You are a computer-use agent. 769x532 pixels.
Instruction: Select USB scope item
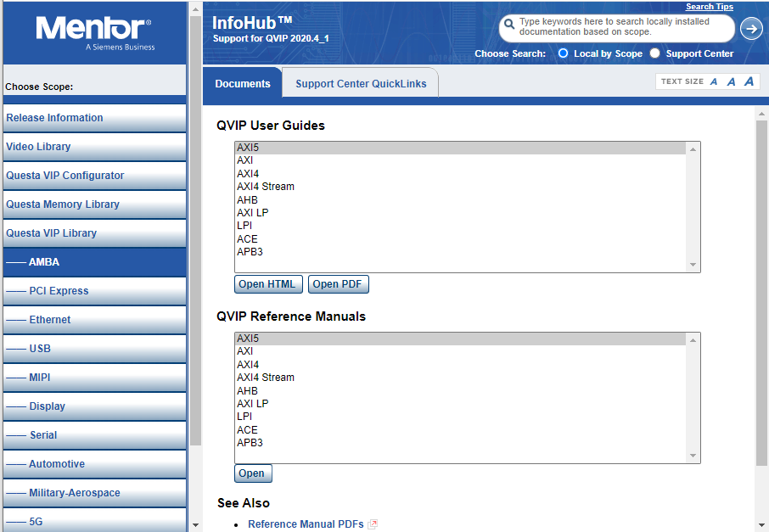click(94, 349)
